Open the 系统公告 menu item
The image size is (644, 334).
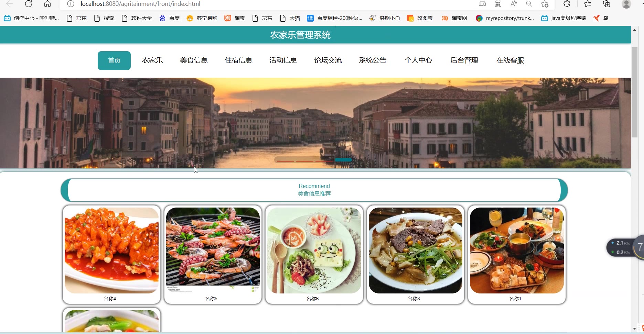pyautogui.click(x=373, y=60)
